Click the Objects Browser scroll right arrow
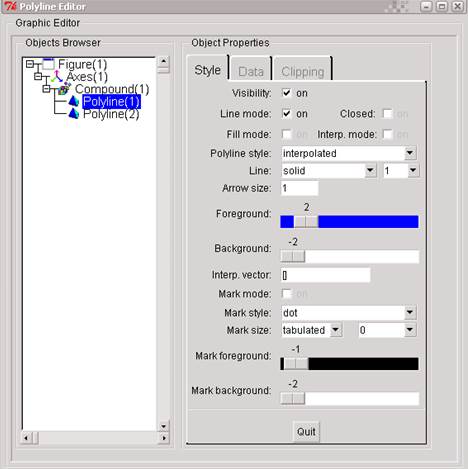Image resolution: width=468 pixels, height=469 pixels. (x=164, y=438)
